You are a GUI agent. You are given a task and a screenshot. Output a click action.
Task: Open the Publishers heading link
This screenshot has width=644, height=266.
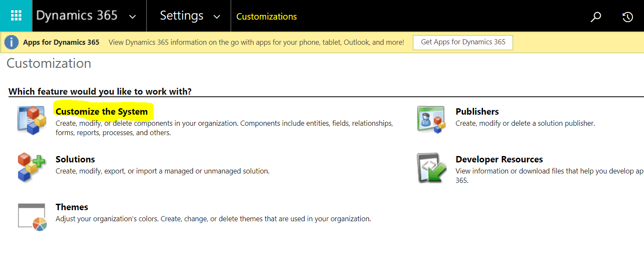477,112
